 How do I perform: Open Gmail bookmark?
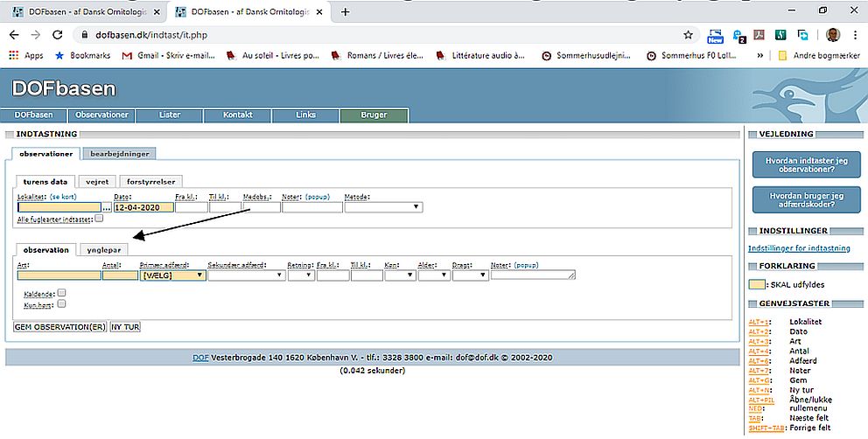click(168, 55)
